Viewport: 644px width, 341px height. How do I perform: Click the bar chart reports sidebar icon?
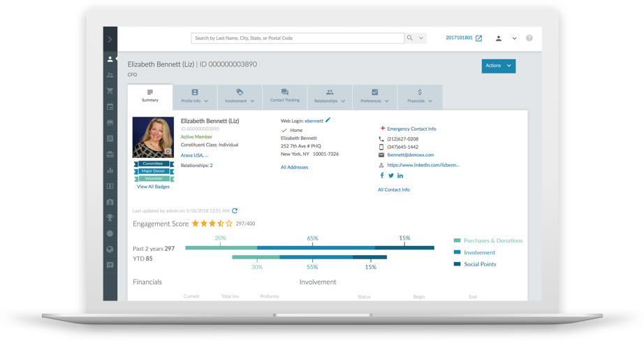pos(110,170)
